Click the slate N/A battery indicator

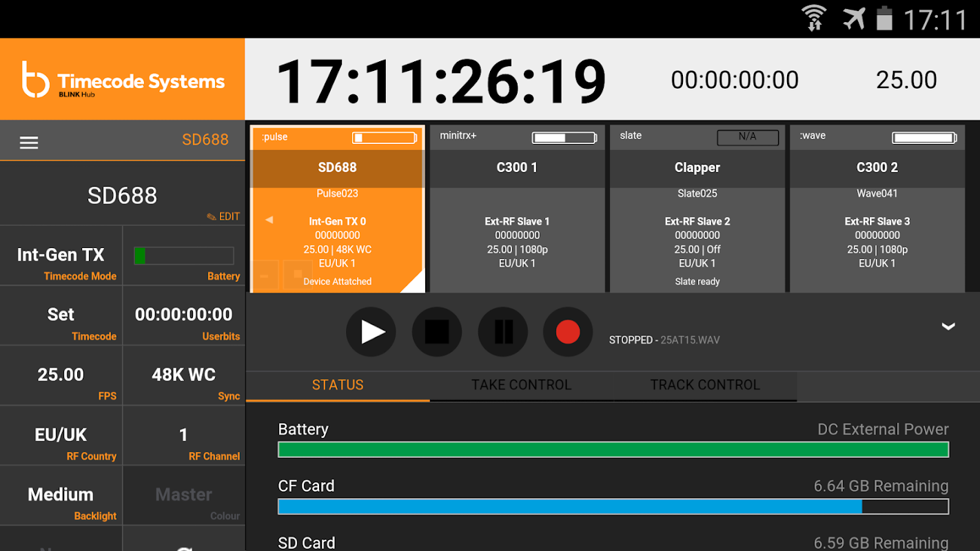[748, 137]
